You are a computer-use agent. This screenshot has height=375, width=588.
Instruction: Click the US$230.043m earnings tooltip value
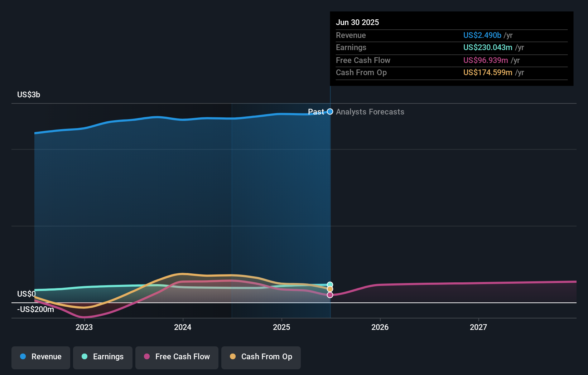(x=487, y=48)
